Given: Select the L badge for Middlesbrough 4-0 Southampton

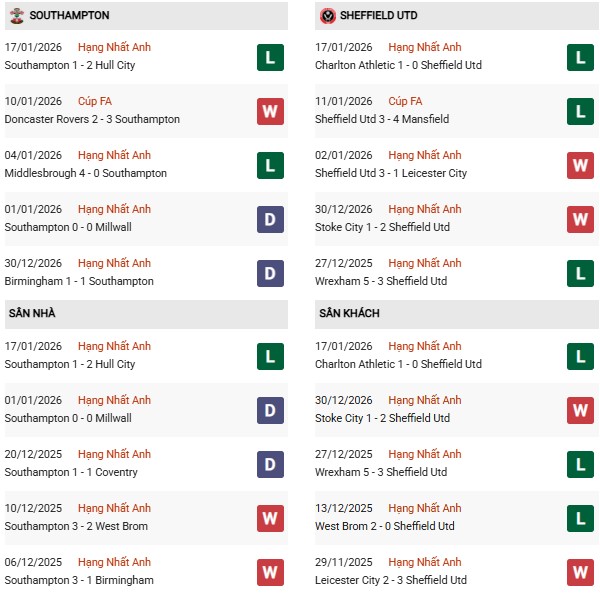Looking at the screenshot, I should pos(270,165).
